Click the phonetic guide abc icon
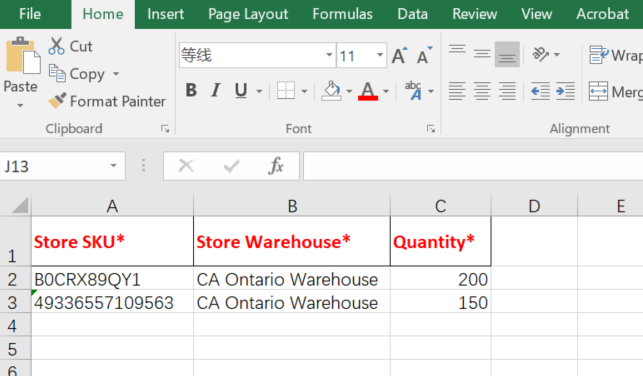The width and height of the screenshot is (643, 376). [413, 90]
